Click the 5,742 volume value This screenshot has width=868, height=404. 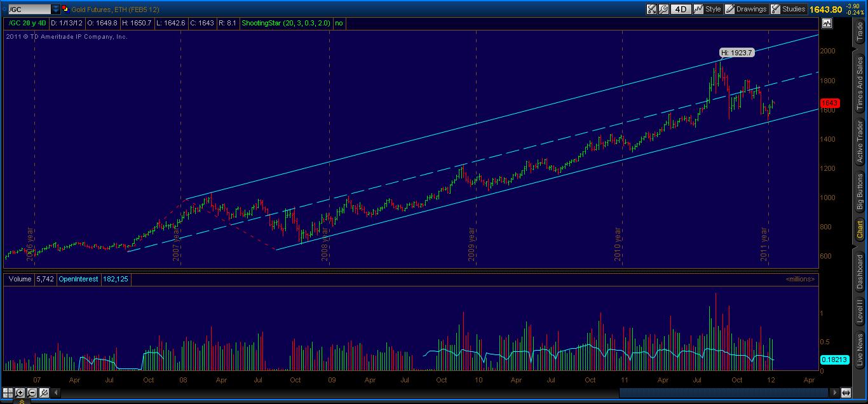44,279
